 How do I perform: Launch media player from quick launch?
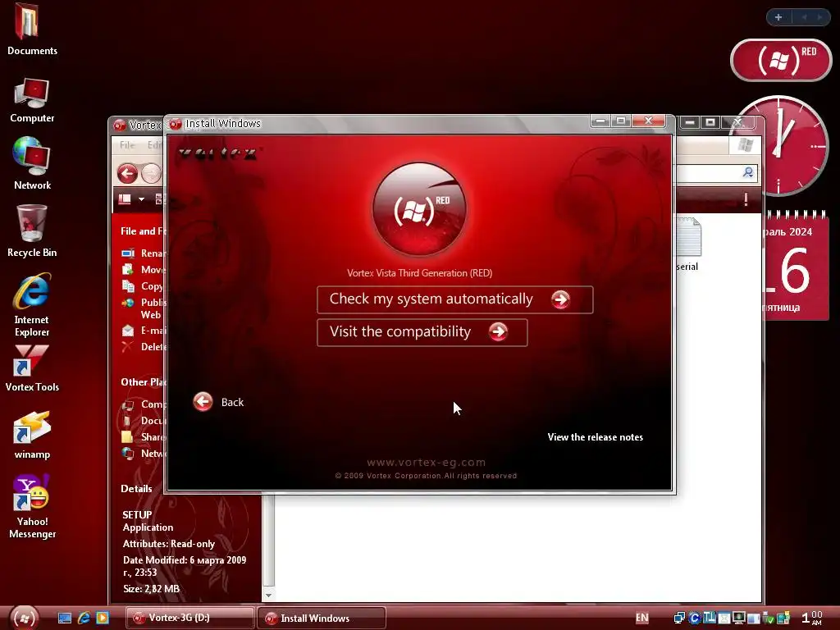point(103,619)
